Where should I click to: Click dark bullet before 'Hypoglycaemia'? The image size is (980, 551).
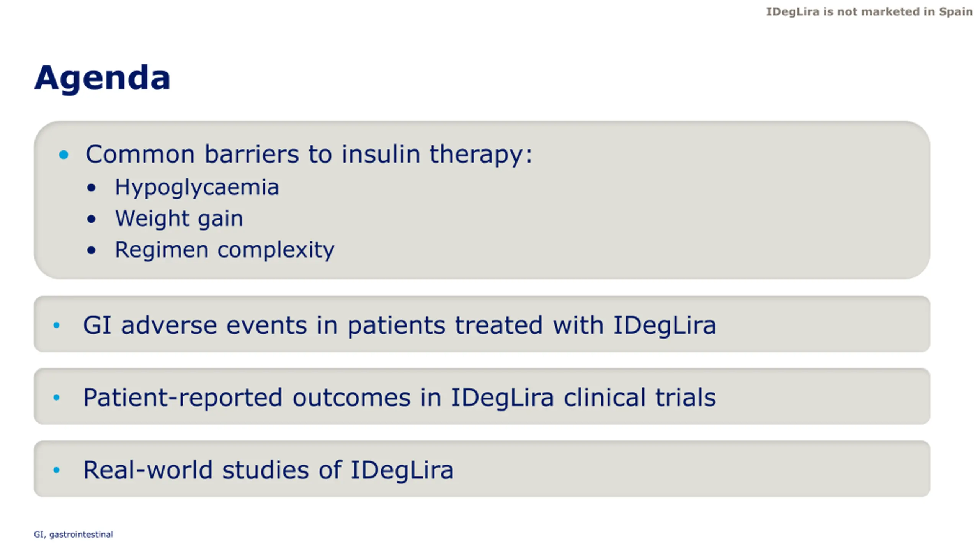pos(91,188)
